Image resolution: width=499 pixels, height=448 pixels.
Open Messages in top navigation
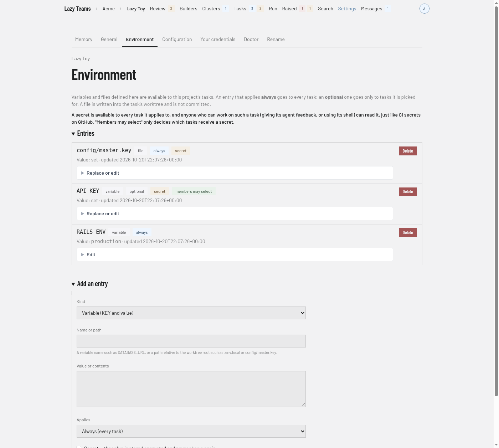coord(371,9)
